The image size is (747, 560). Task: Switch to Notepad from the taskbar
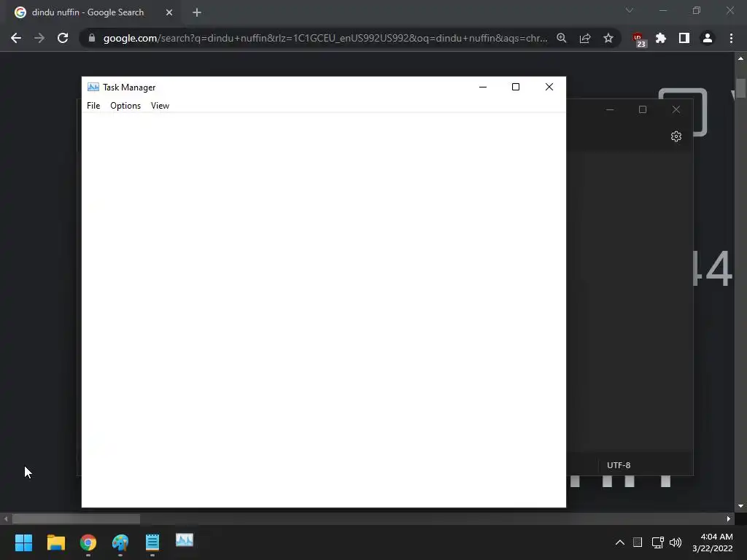pyautogui.click(x=152, y=542)
